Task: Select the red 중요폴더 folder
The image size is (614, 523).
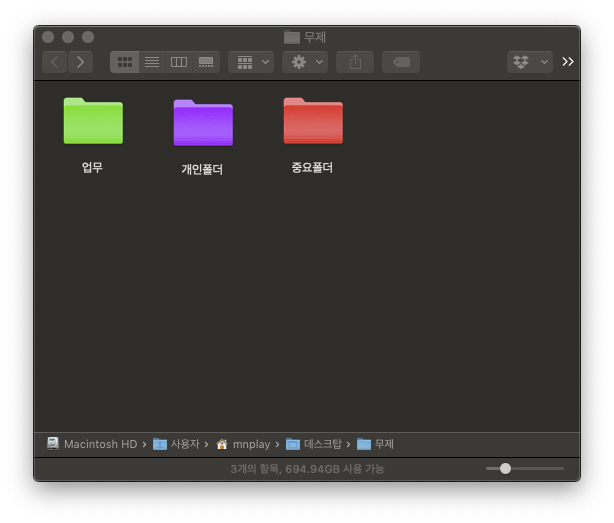Action: (313, 121)
